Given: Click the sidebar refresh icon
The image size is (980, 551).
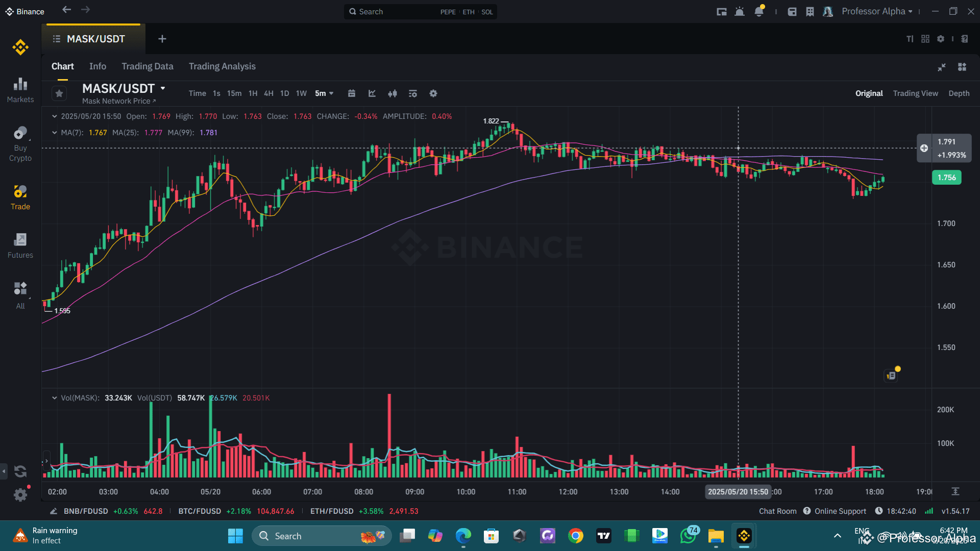Looking at the screenshot, I should [x=20, y=471].
